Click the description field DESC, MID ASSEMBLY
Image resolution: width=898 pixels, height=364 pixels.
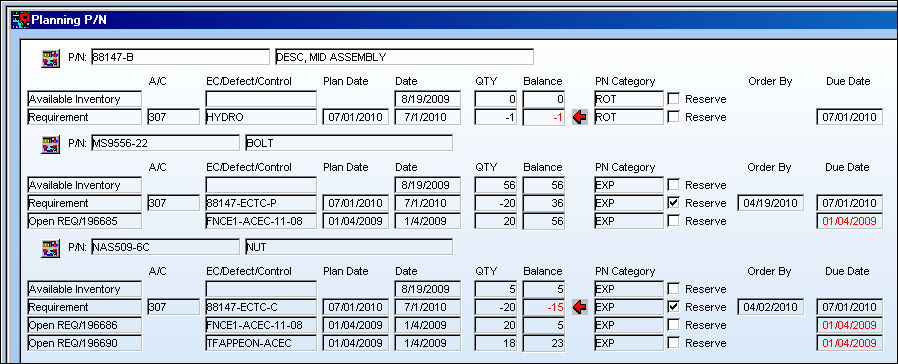[404, 57]
